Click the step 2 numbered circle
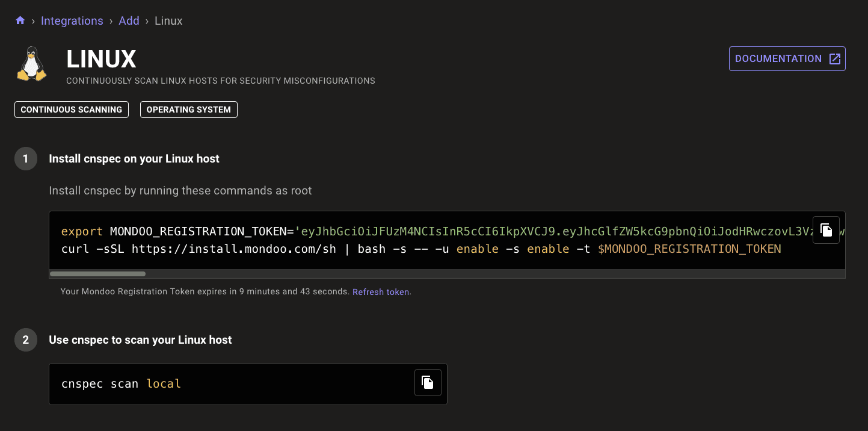This screenshot has height=431, width=868. pyautogui.click(x=25, y=340)
